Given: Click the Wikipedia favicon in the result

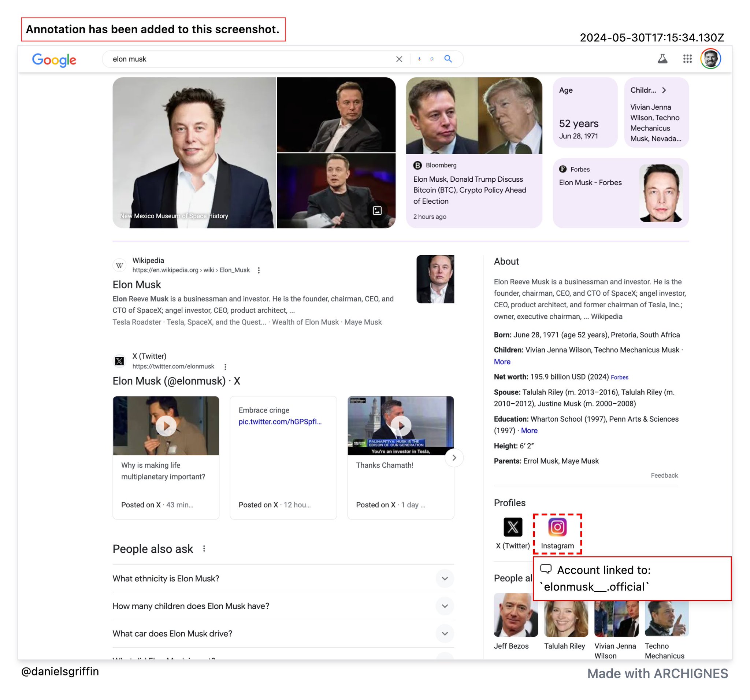Looking at the screenshot, I should tap(120, 265).
